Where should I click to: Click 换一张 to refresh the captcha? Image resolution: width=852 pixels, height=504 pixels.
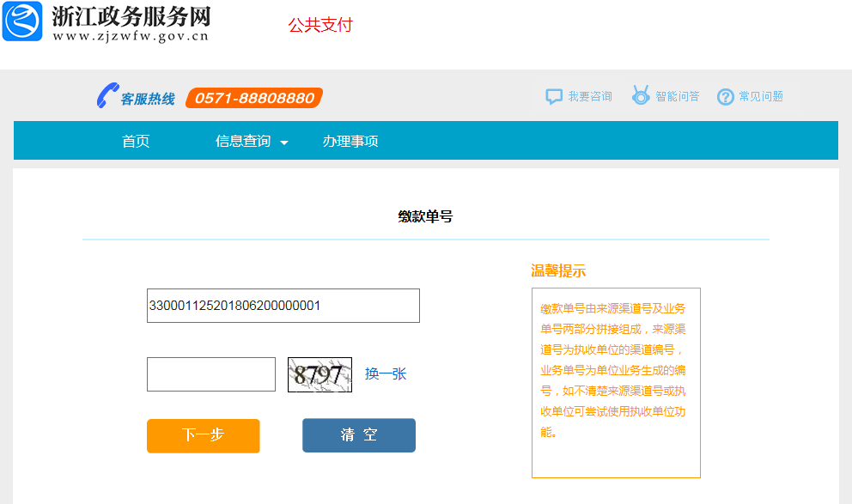pyautogui.click(x=386, y=373)
